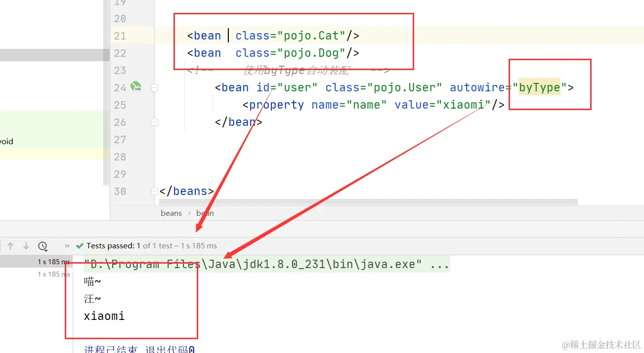
Task: Select the beans breadcrumb
Action: click(171, 213)
